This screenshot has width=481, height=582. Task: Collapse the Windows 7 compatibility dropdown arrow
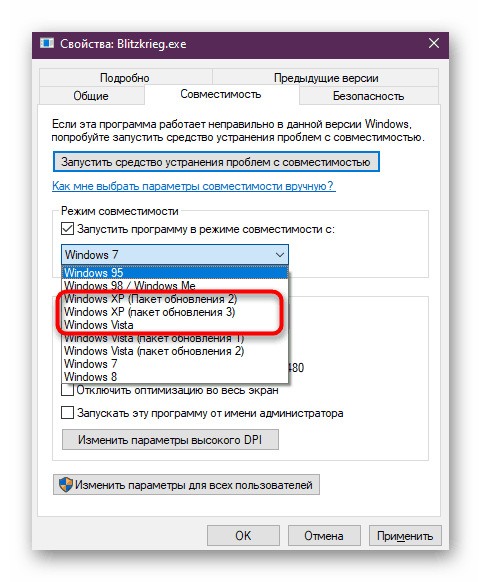click(279, 255)
